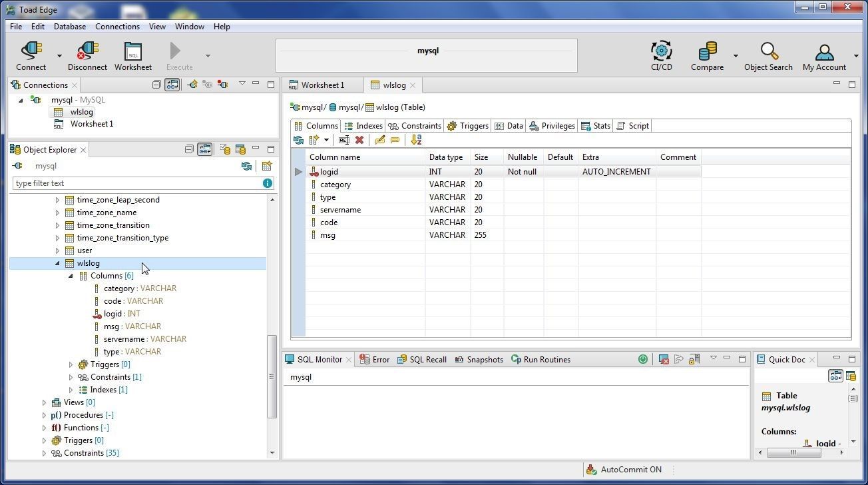This screenshot has height=485, width=868.
Task: Open add column dropdown arrow
Action: (326, 140)
